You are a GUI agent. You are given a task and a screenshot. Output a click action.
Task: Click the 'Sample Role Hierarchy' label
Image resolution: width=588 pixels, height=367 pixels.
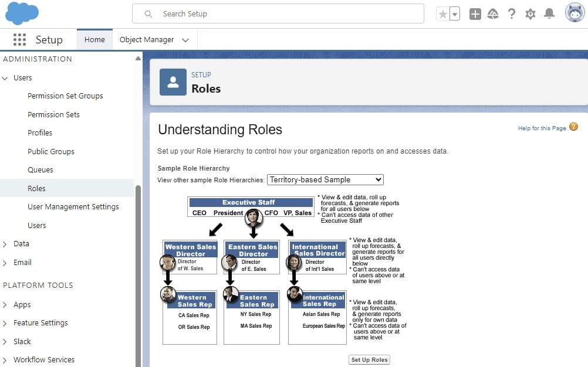point(194,168)
